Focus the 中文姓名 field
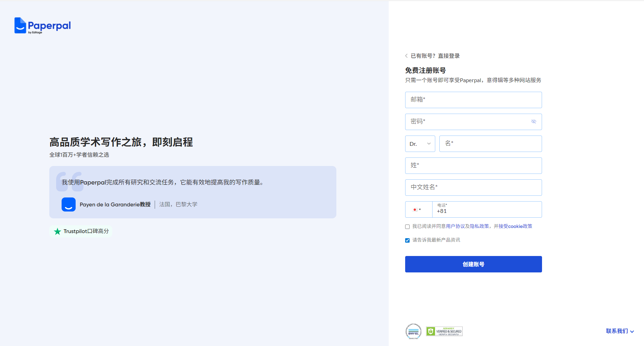The width and height of the screenshot is (644, 346). coord(473,188)
